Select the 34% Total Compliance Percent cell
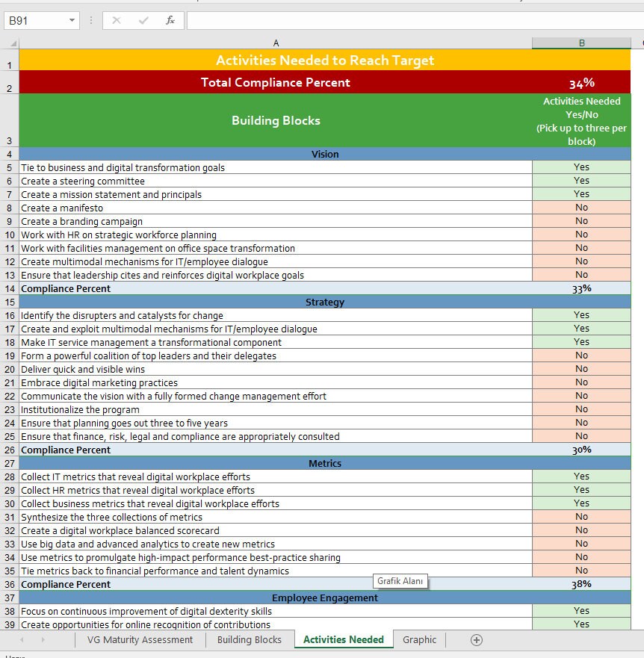 click(581, 82)
